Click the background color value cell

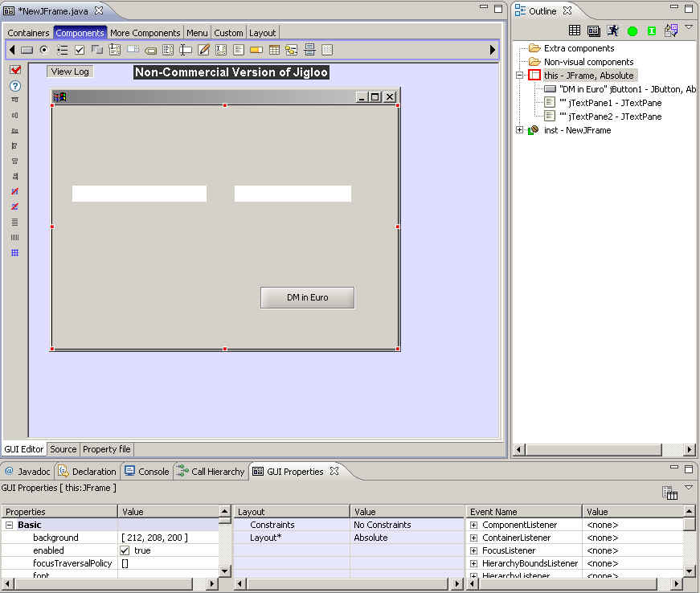coord(169,538)
